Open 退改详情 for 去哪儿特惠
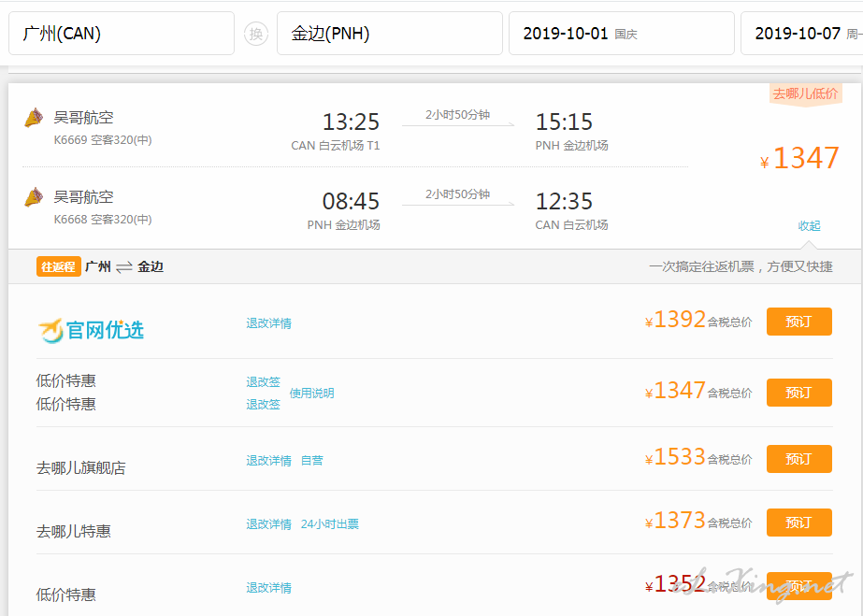This screenshot has height=616, width=863. click(268, 524)
